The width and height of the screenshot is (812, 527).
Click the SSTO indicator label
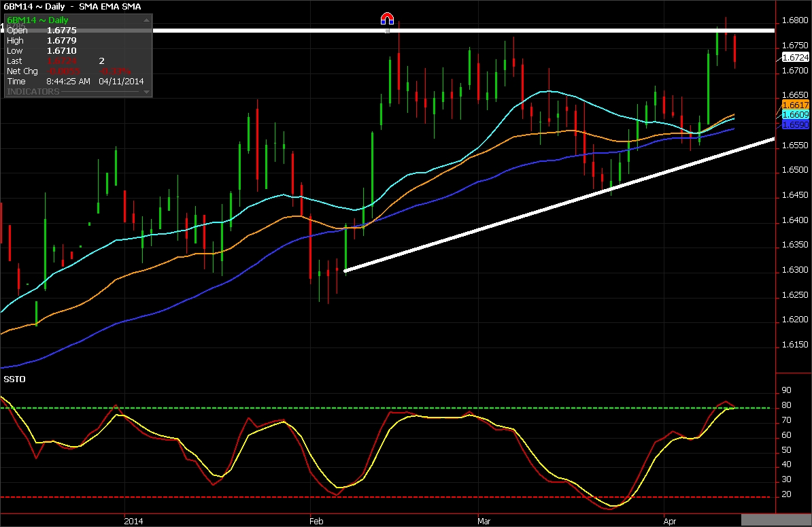[x=14, y=379]
